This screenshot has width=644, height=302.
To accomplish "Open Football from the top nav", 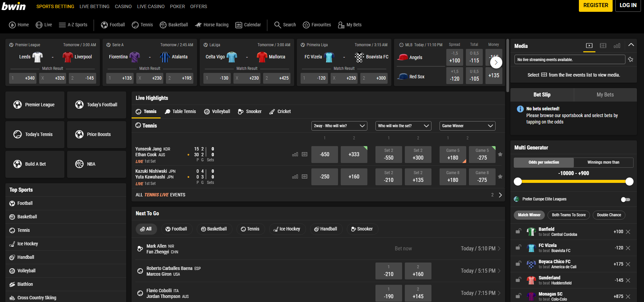I will coord(113,25).
